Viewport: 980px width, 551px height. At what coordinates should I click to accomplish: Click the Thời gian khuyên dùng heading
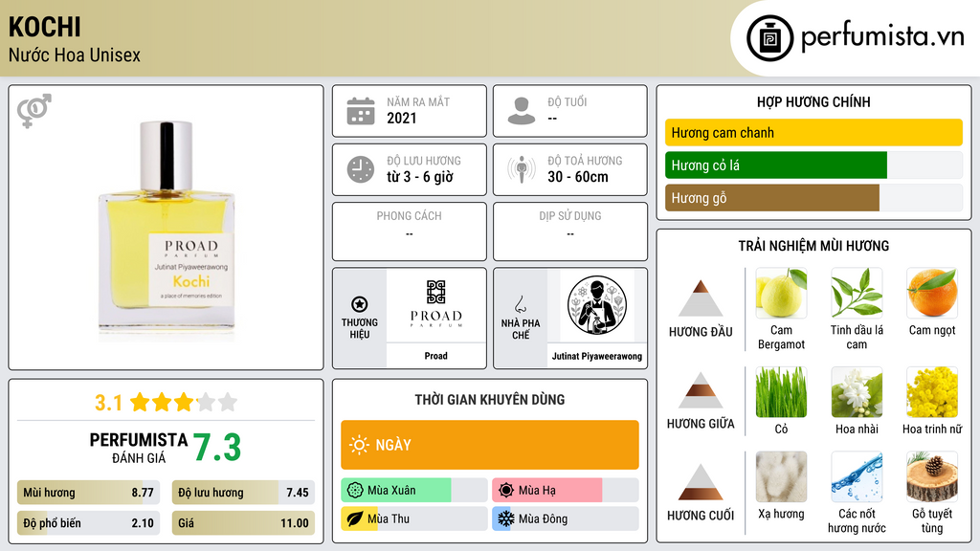pyautogui.click(x=490, y=399)
